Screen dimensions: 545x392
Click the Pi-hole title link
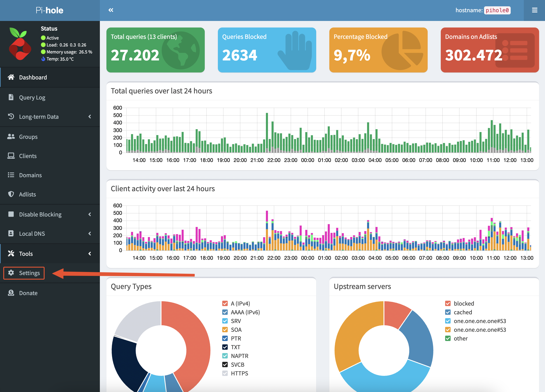click(x=50, y=10)
